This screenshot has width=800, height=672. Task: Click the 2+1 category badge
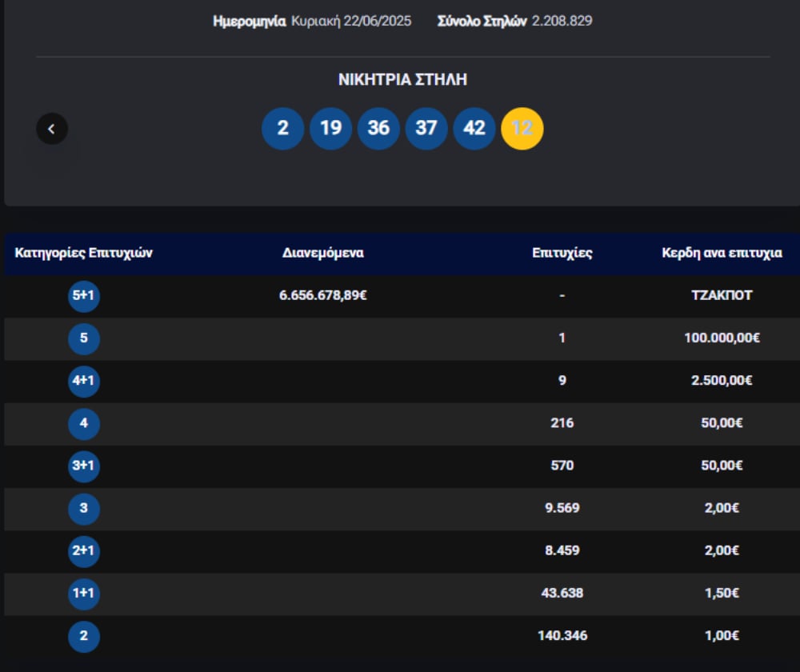[x=84, y=550]
